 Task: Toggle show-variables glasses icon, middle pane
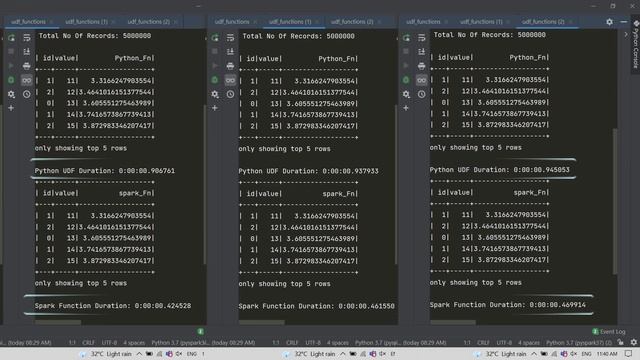click(x=230, y=80)
